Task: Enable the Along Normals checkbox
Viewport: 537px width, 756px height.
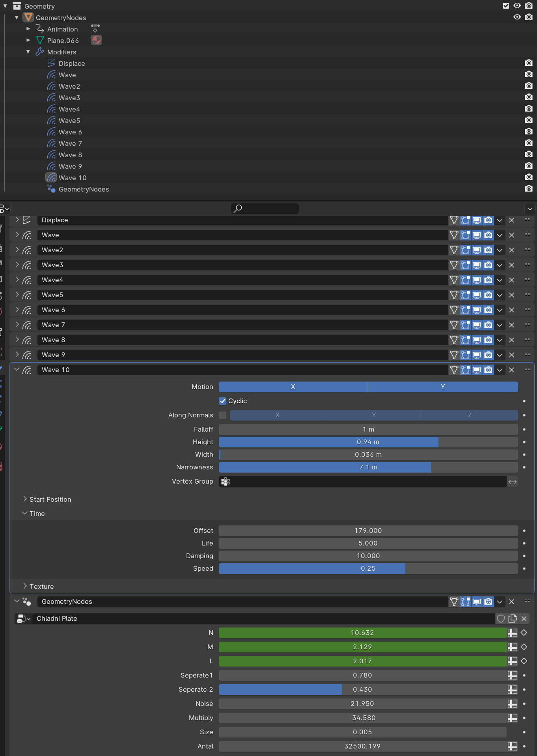Action: coord(223,415)
